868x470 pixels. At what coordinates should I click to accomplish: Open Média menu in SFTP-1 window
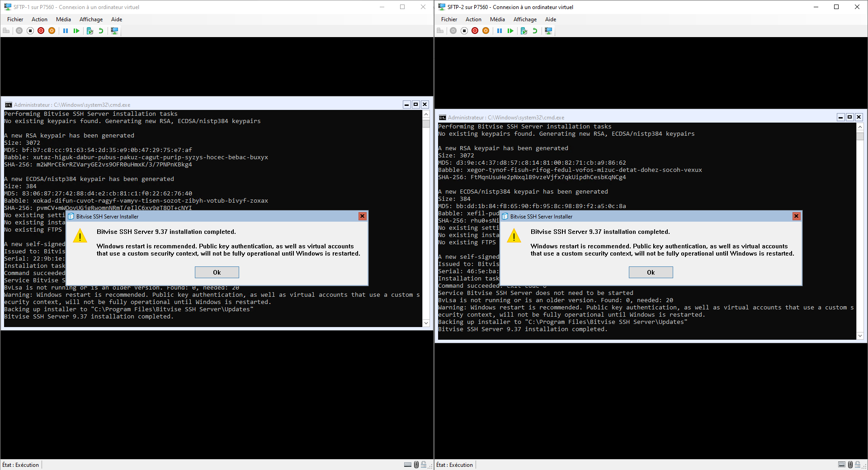tap(63, 19)
